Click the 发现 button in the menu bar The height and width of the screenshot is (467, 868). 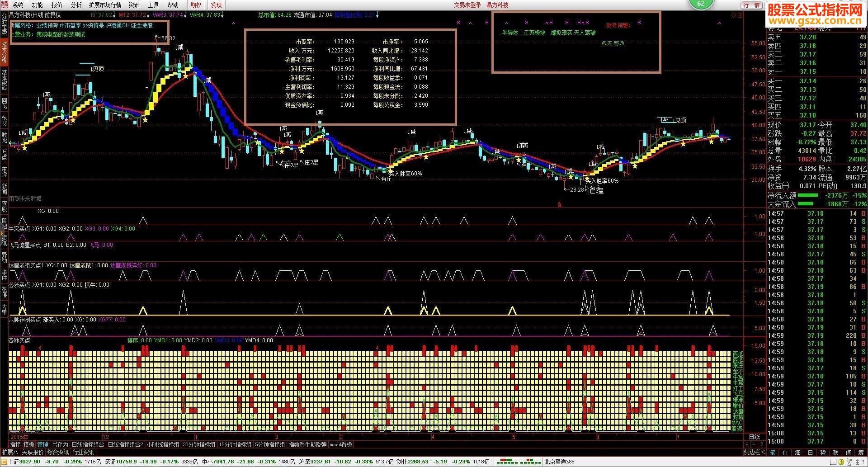click(217, 5)
